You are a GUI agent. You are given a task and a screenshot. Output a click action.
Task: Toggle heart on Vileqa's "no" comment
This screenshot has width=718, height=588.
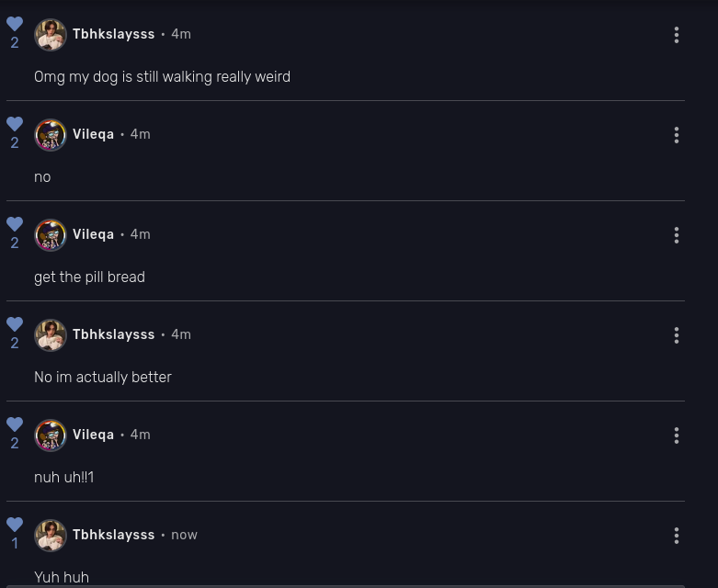tap(15, 125)
